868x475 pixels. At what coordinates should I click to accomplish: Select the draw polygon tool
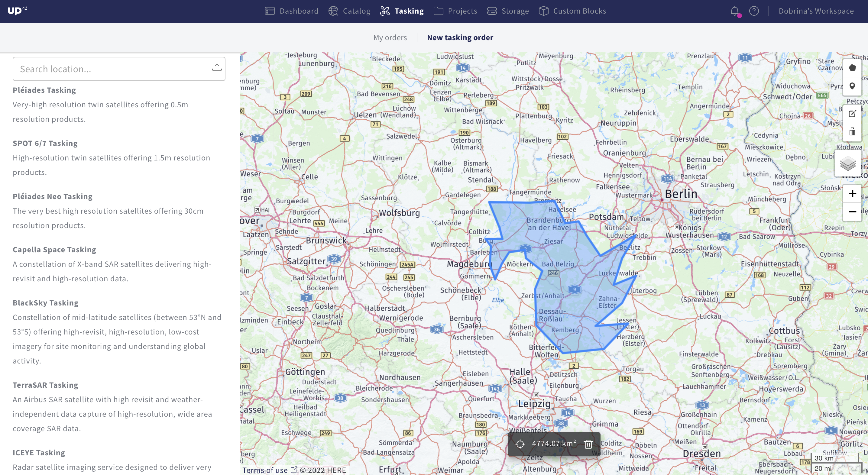pos(852,68)
